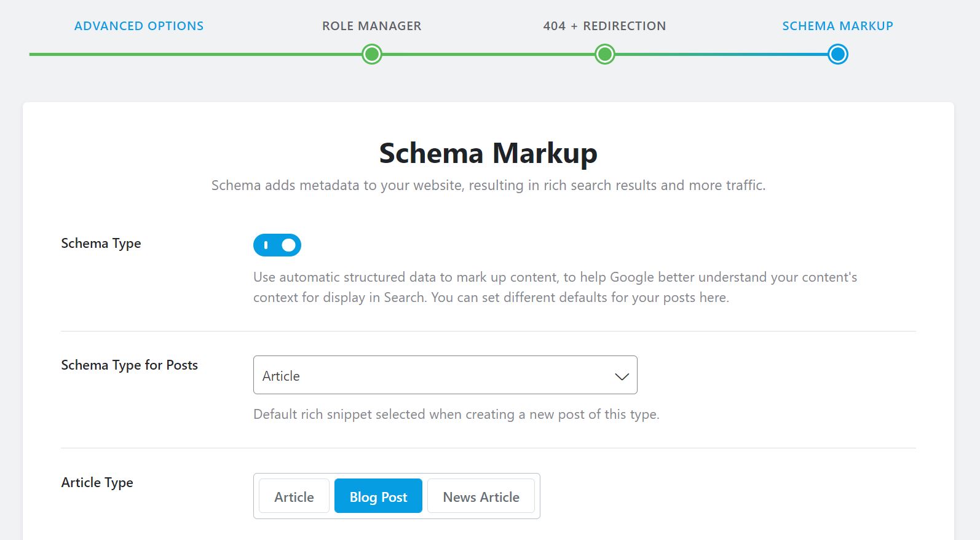Turn off automatic structured data markup
The image size is (980, 540).
click(277, 245)
